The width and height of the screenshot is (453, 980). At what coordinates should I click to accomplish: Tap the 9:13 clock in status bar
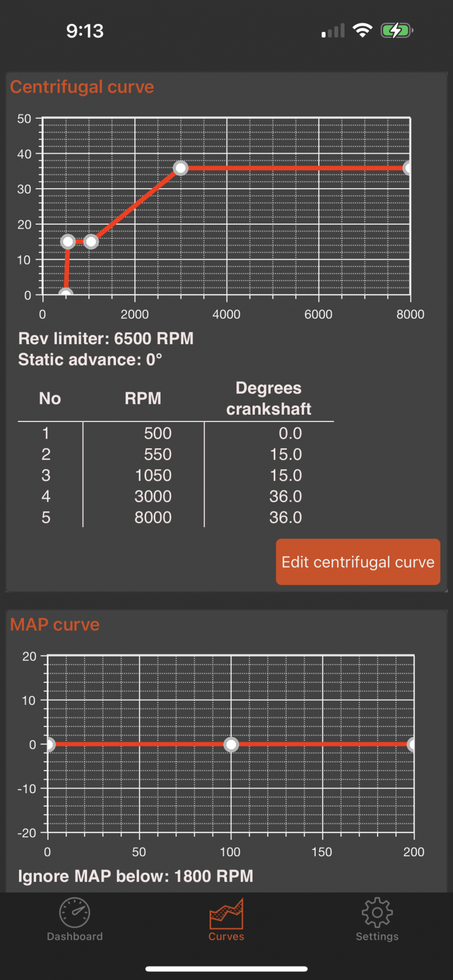85,31
